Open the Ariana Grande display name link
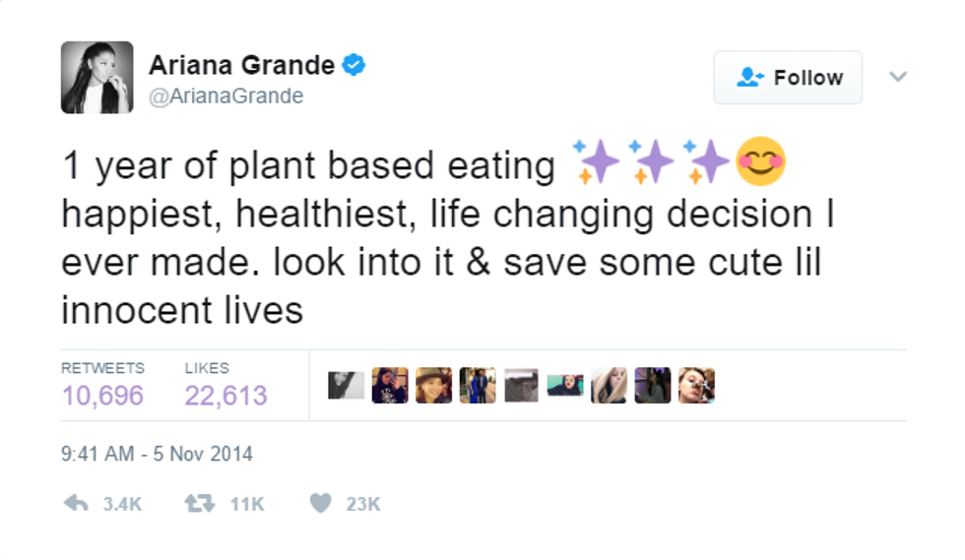 point(241,66)
